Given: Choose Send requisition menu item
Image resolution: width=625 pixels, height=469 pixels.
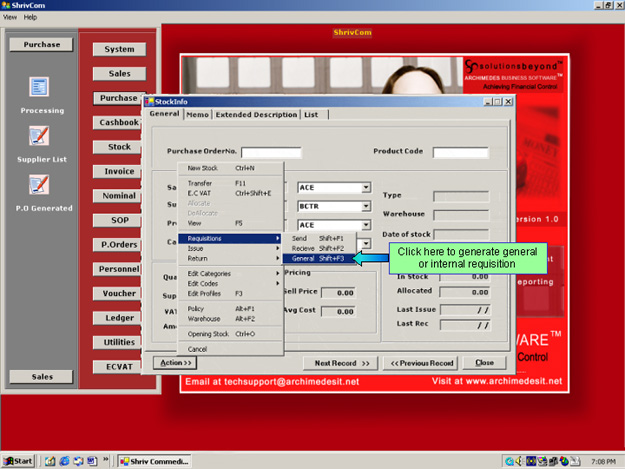Looking at the screenshot, I should 318,238.
